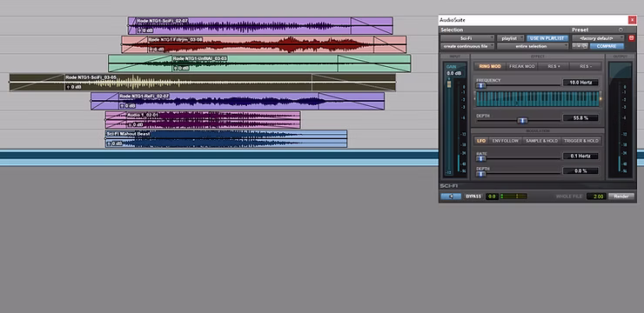Click the 2.00 handle length field

click(x=596, y=196)
